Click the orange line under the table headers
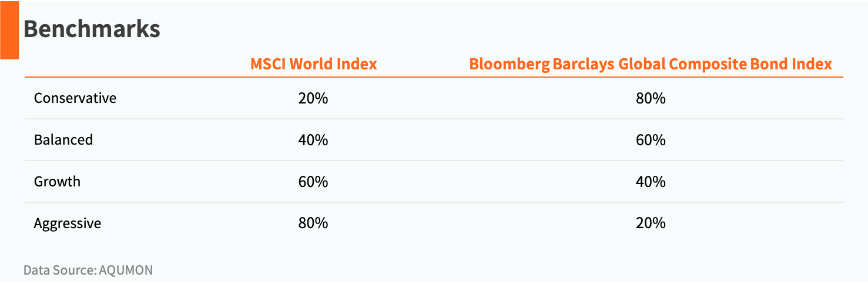This screenshot has width=868, height=284. 434,77
